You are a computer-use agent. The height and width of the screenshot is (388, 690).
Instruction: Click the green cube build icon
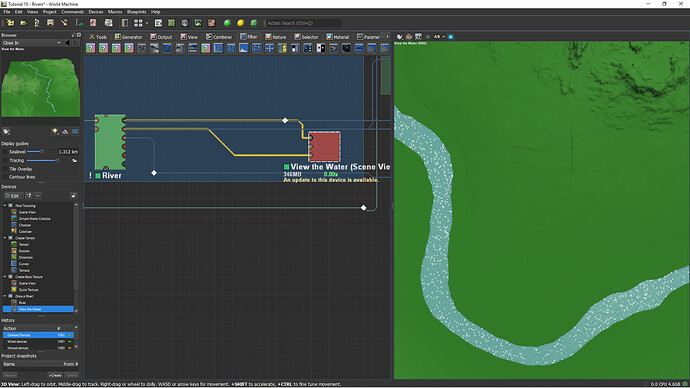(x=253, y=23)
